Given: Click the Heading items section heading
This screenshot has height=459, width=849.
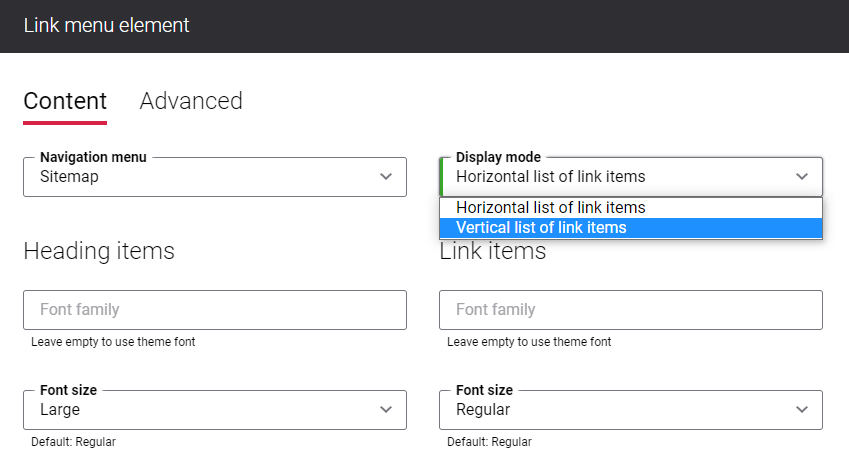Looking at the screenshot, I should [99, 251].
